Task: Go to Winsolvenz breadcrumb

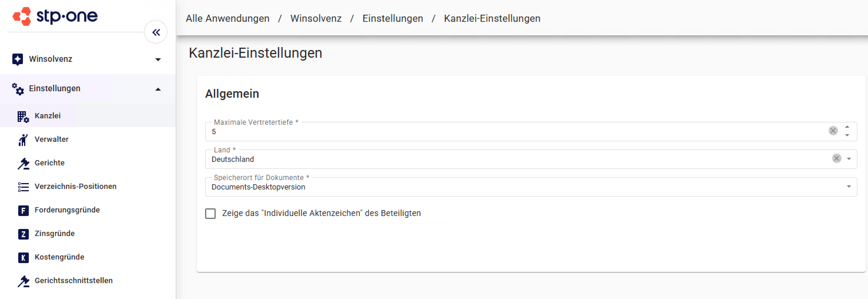Action: click(316, 19)
